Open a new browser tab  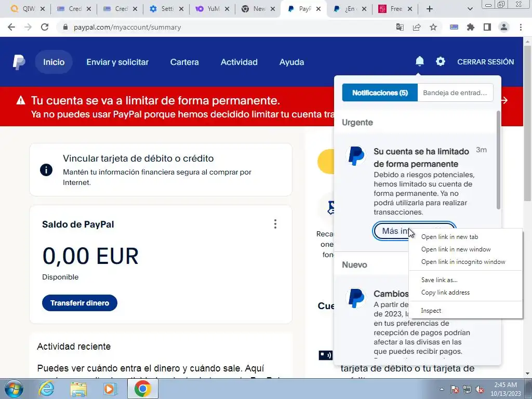(x=430, y=9)
